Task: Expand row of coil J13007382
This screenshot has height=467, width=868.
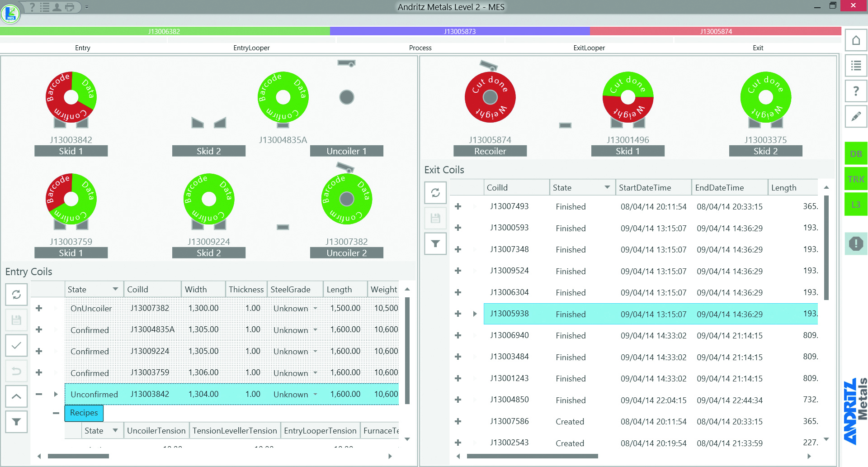Action: coord(39,308)
